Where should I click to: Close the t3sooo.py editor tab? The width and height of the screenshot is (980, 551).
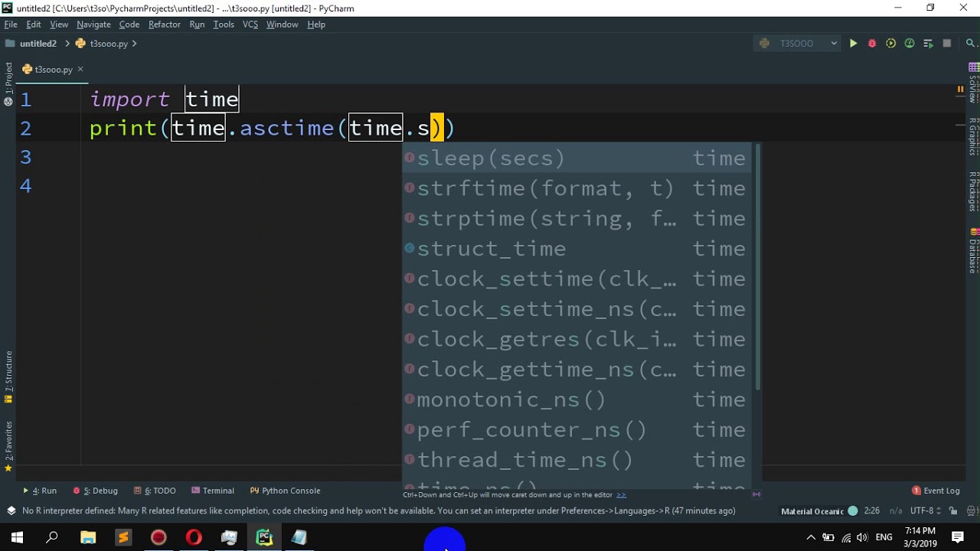coord(80,70)
